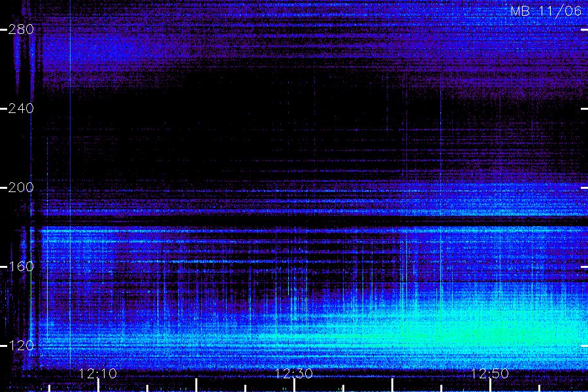Screen dimensions: 588x392
Task: Click the 12:30 time axis label
Action: point(294,374)
